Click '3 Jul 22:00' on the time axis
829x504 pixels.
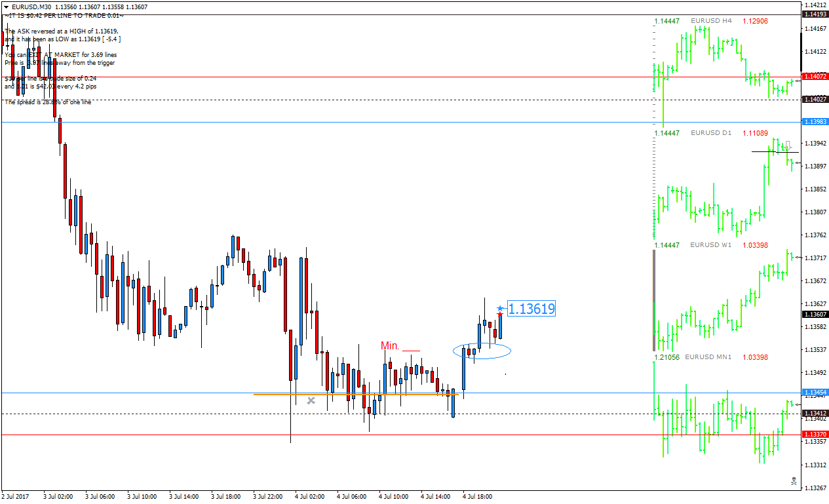pos(268,497)
